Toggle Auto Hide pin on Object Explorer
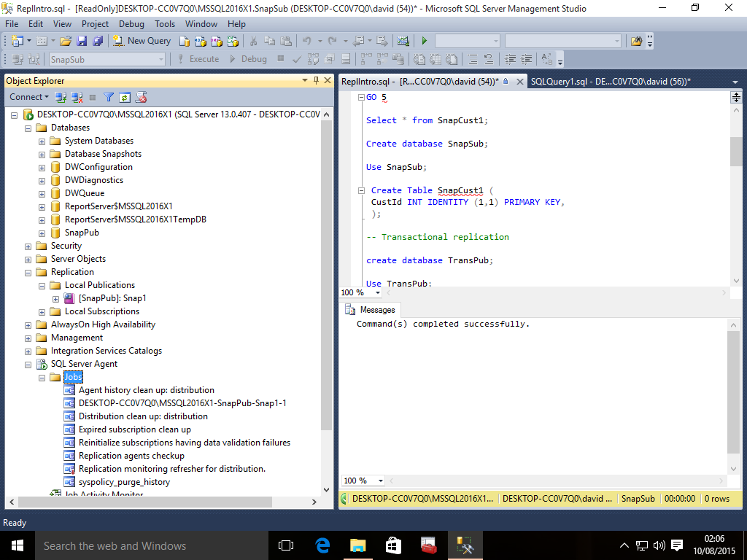Image resolution: width=747 pixels, height=560 pixels. [x=316, y=81]
